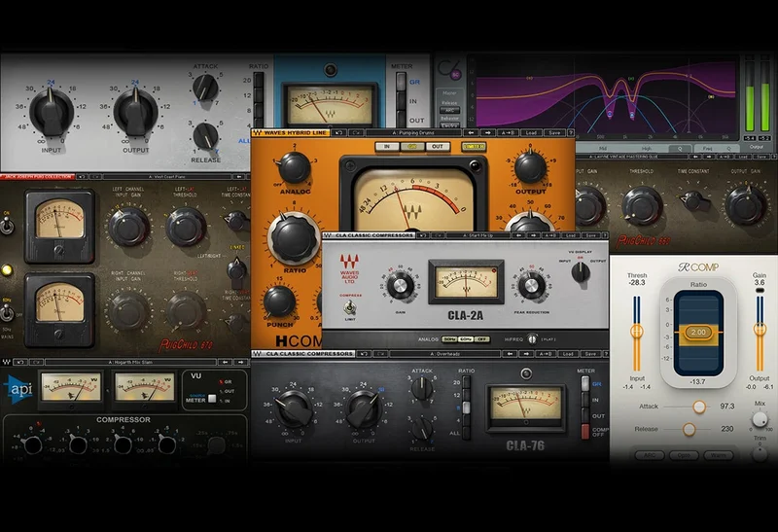Click the CLA-2A GAIN knob
Screen dimensions: 778x532
point(400,285)
